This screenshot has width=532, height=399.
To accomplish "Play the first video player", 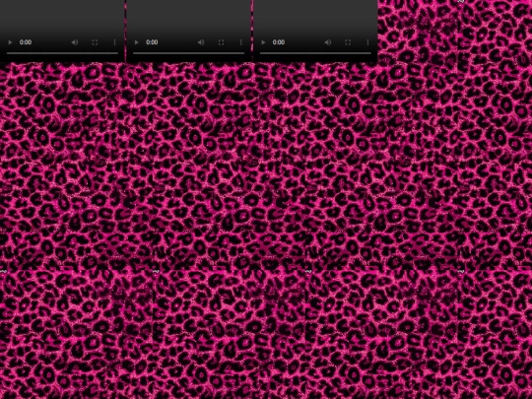I will 10,42.
